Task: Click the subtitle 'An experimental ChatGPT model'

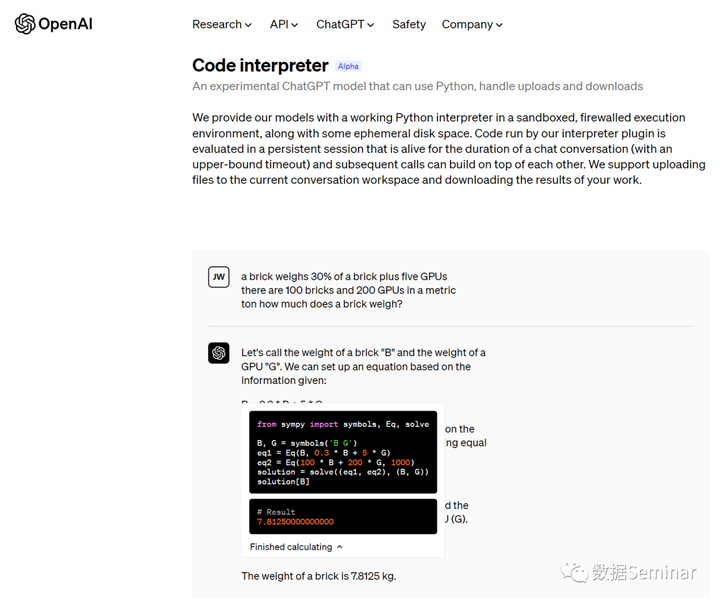Action: 417,86
